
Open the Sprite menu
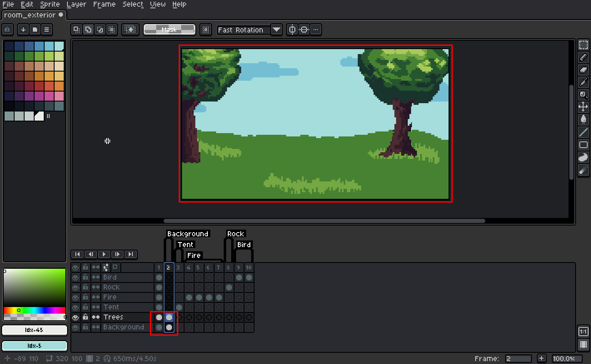click(50, 5)
